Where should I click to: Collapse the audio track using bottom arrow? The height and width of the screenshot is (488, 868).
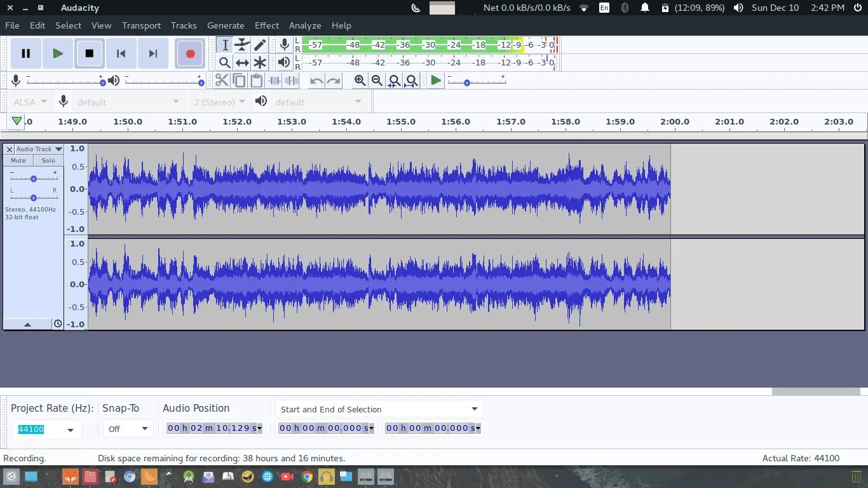pos(27,324)
